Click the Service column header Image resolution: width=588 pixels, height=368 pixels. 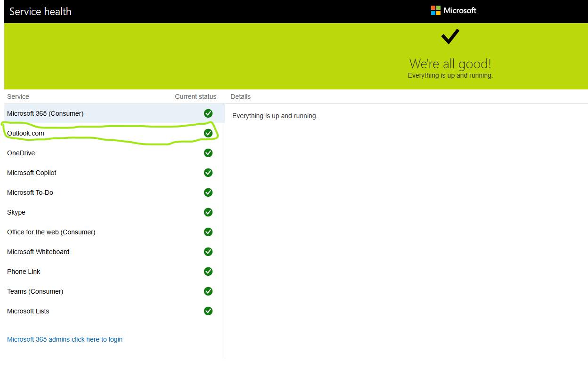pyautogui.click(x=18, y=96)
